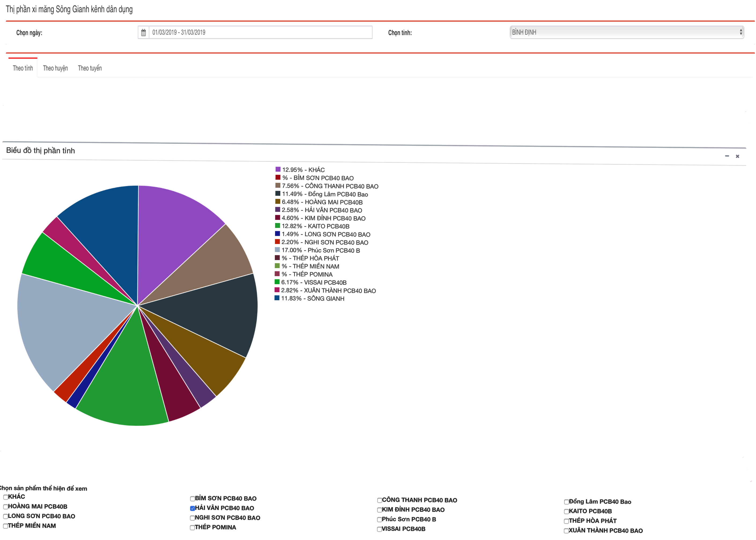The width and height of the screenshot is (756, 540).
Task: Collapse the Biểu đồ thị phần tỉnh panel
Action: click(x=727, y=156)
